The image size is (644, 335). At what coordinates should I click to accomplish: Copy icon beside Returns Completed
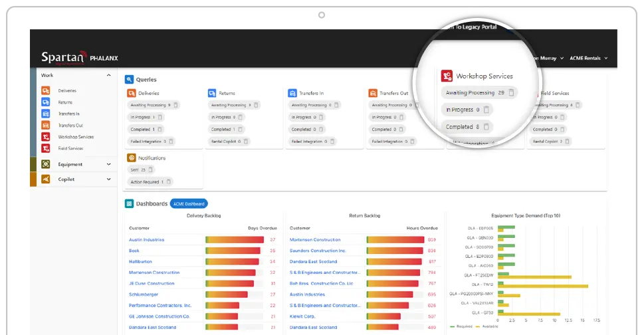[x=241, y=130]
